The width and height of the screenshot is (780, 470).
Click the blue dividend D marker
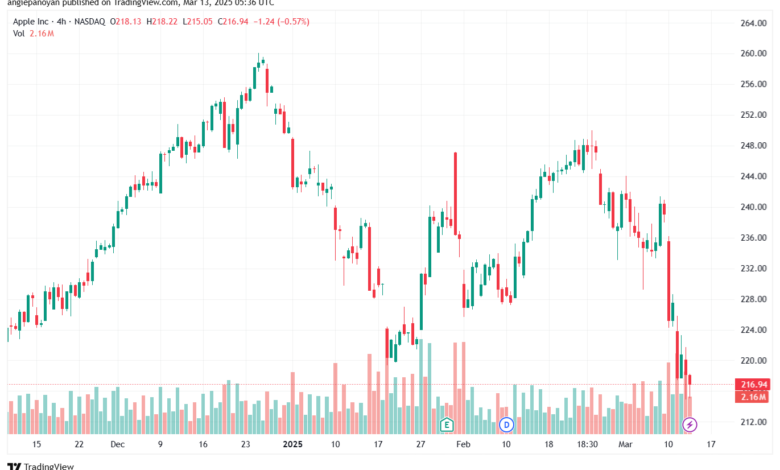coord(506,425)
